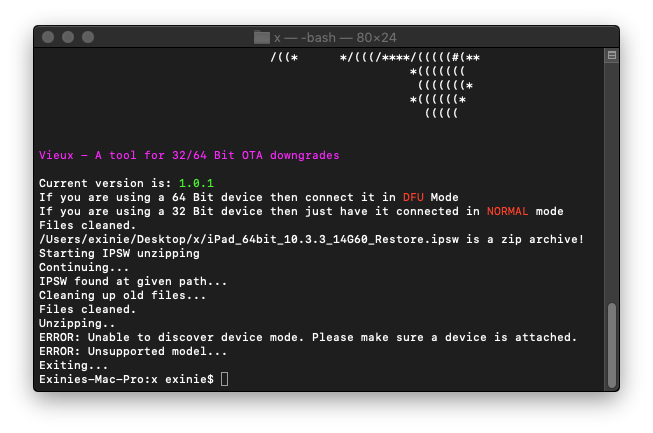Click the cursor block after the prompt
The image size is (653, 433).
(x=224, y=380)
